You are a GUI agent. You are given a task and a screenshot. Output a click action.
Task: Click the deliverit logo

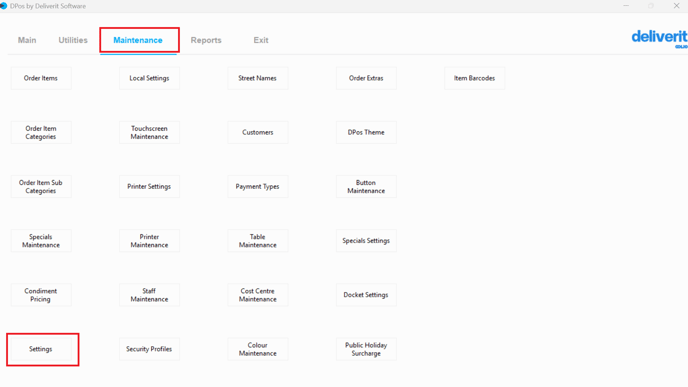(659, 39)
